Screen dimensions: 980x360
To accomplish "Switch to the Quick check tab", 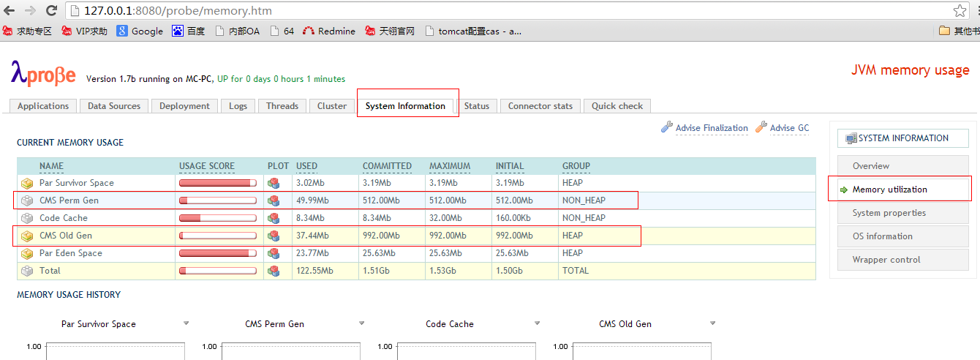I will coord(617,106).
